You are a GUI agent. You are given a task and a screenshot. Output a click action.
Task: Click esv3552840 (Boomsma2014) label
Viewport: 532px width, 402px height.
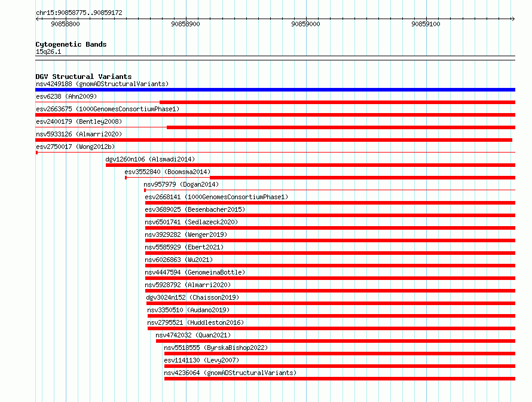click(167, 172)
